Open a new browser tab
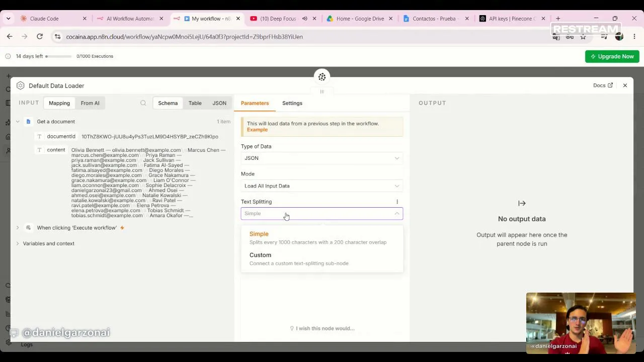644x362 pixels. pyautogui.click(x=558, y=19)
